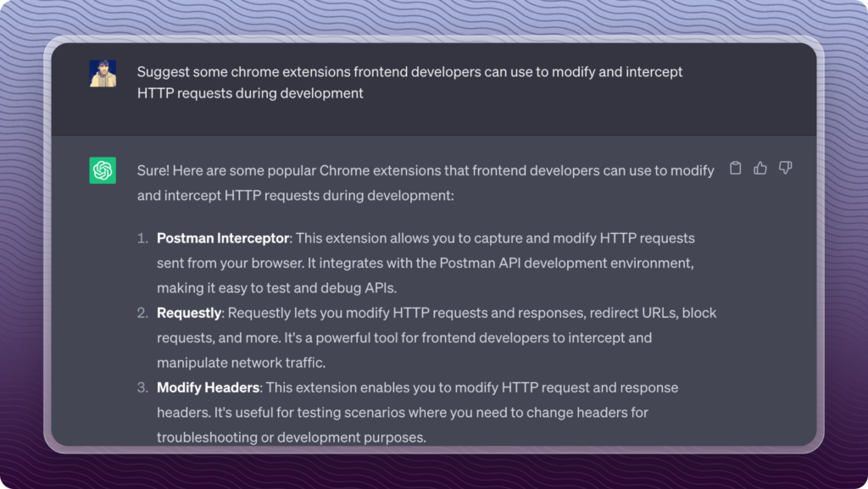This screenshot has width=868, height=489.
Task: Click 'HTTP requests during development' in user message
Action: click(250, 93)
